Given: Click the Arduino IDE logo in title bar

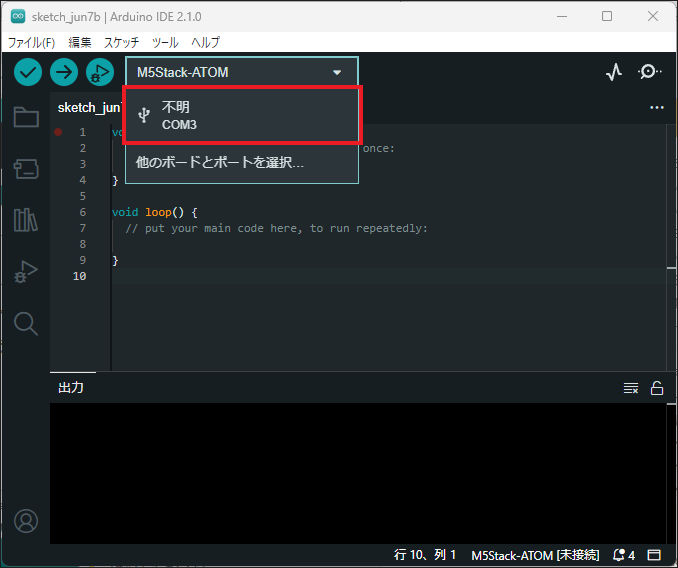Looking at the screenshot, I should (18, 16).
